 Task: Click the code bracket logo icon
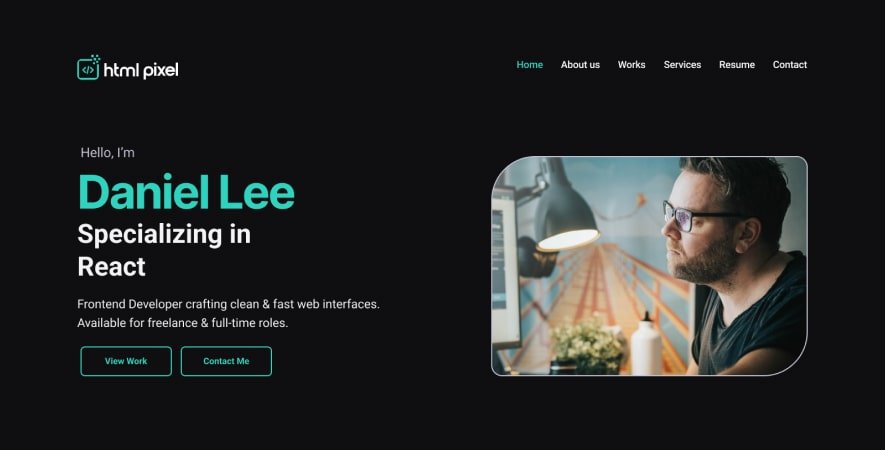click(89, 68)
